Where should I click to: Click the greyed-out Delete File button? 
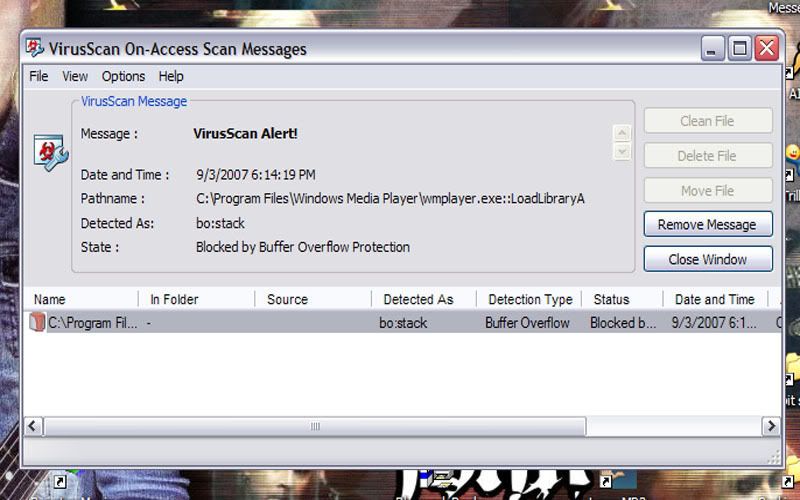click(708, 156)
